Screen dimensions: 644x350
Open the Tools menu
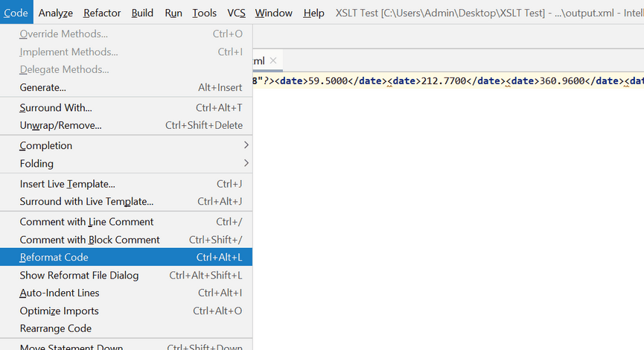pos(204,13)
